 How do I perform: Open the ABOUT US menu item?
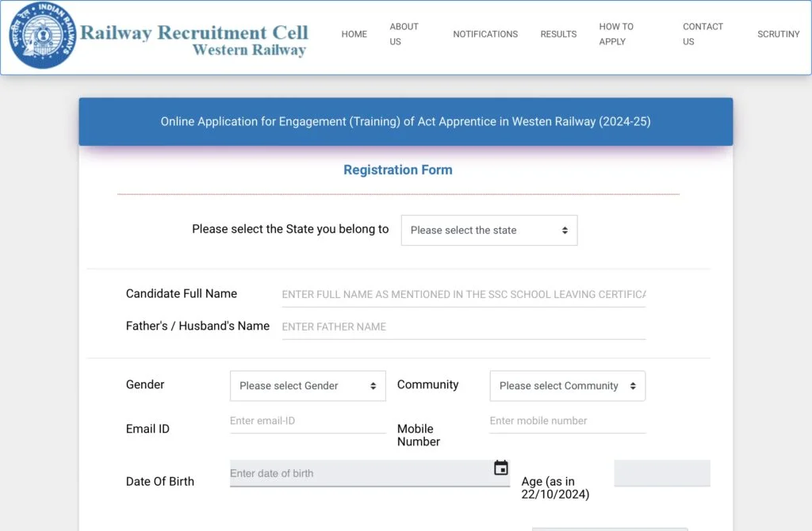(404, 34)
